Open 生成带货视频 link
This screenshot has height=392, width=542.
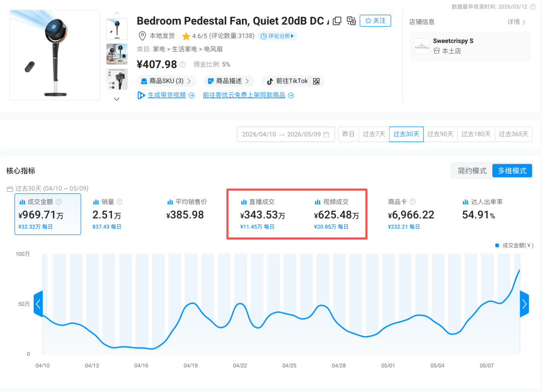[x=167, y=95]
